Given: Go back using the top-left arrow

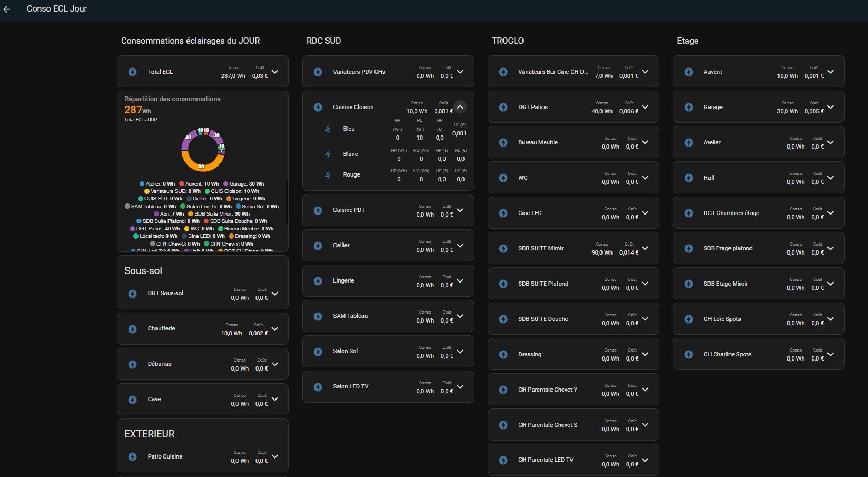Looking at the screenshot, I should [x=7, y=9].
